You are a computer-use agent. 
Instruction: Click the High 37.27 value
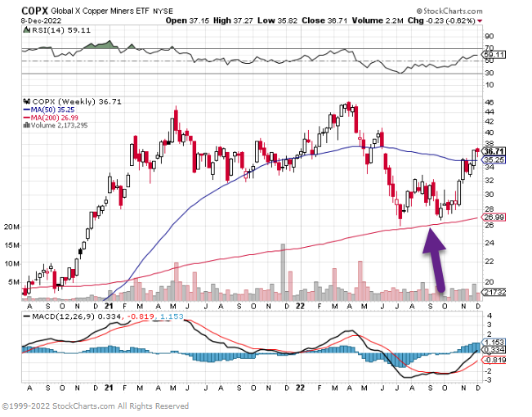point(233,20)
